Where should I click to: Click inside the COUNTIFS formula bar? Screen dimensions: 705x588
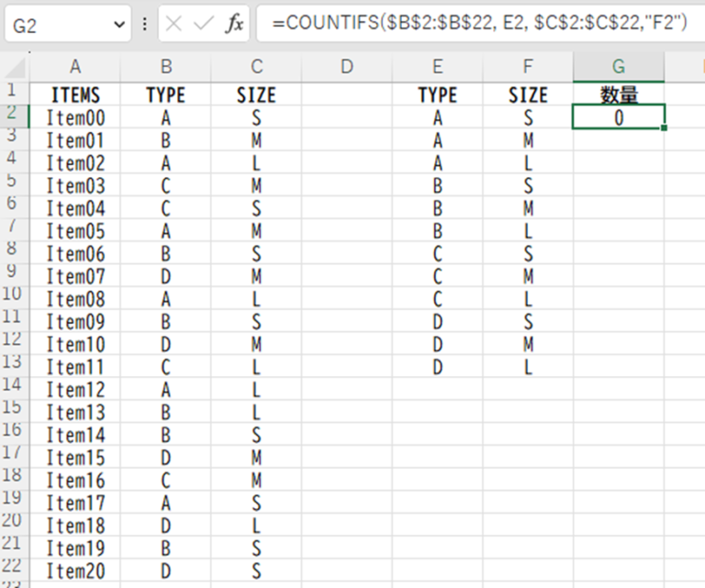[477, 25]
